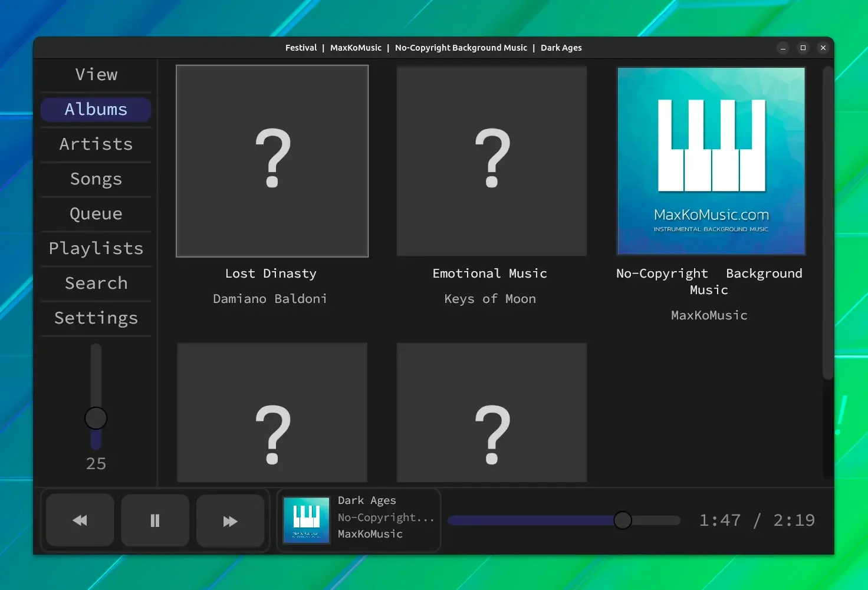Open the Search view
This screenshot has height=590, width=868.
tap(96, 284)
